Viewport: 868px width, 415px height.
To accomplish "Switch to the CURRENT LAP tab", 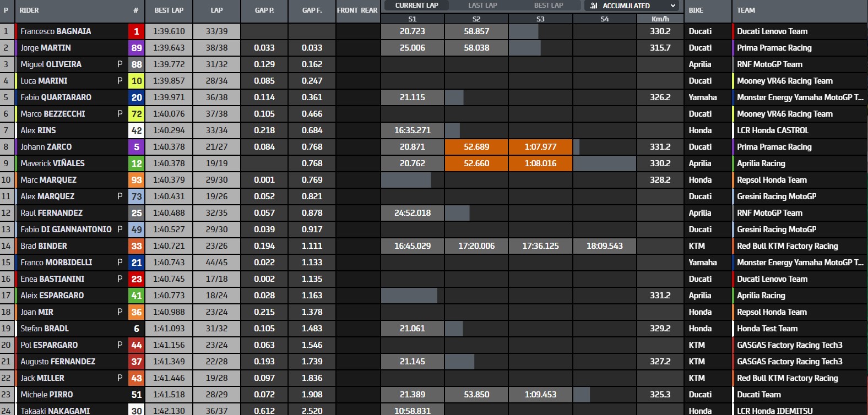I will (417, 6).
